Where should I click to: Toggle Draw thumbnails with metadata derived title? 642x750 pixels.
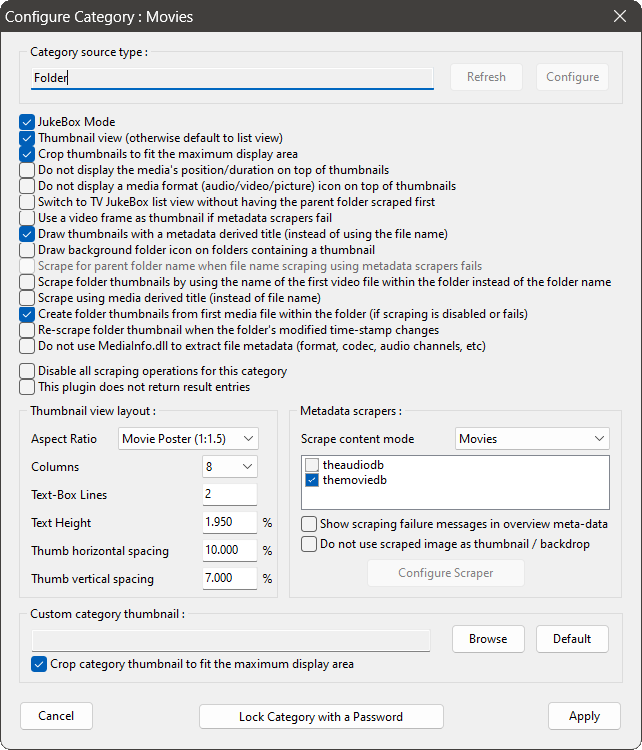(x=27, y=234)
